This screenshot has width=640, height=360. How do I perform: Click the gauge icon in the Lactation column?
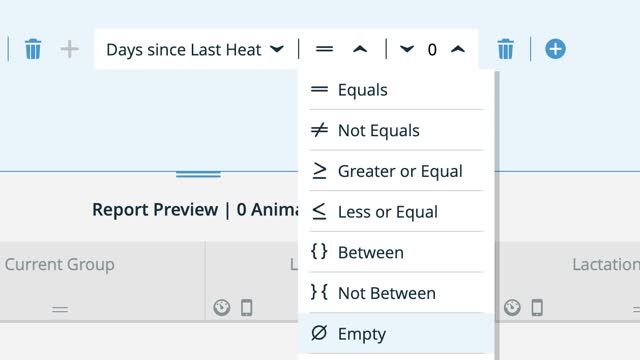512,308
